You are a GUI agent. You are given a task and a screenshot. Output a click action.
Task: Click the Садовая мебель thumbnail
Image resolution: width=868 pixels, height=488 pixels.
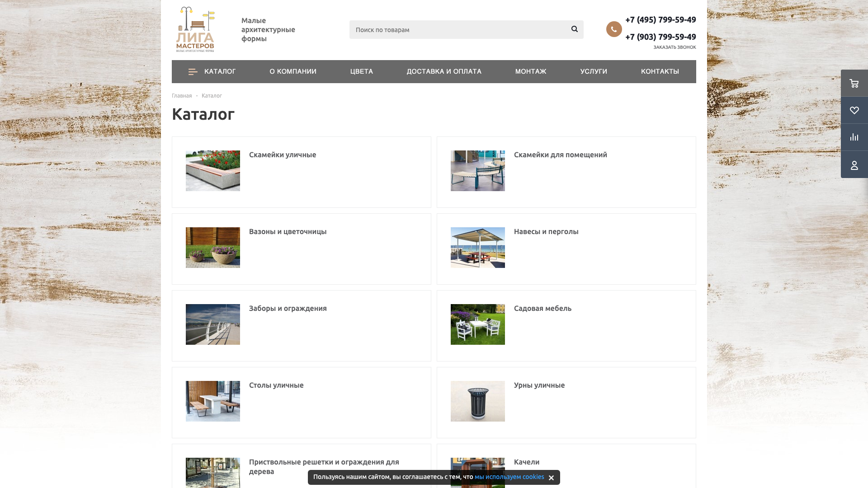click(x=478, y=324)
